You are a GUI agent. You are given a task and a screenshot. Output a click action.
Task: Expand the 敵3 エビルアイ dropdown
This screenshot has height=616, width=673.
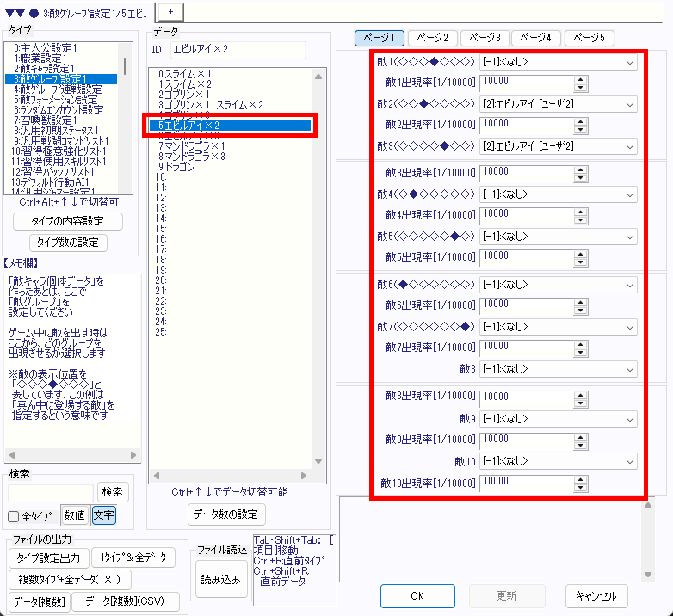(x=630, y=145)
